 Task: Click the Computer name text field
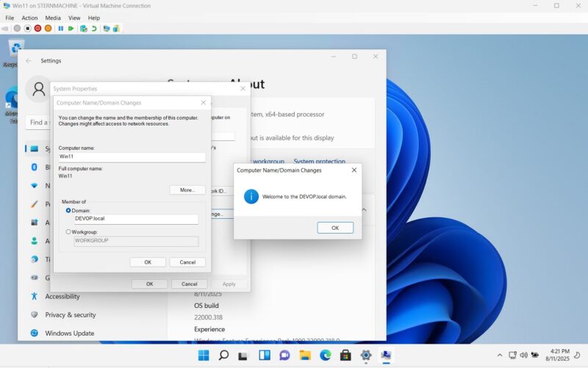coord(132,157)
